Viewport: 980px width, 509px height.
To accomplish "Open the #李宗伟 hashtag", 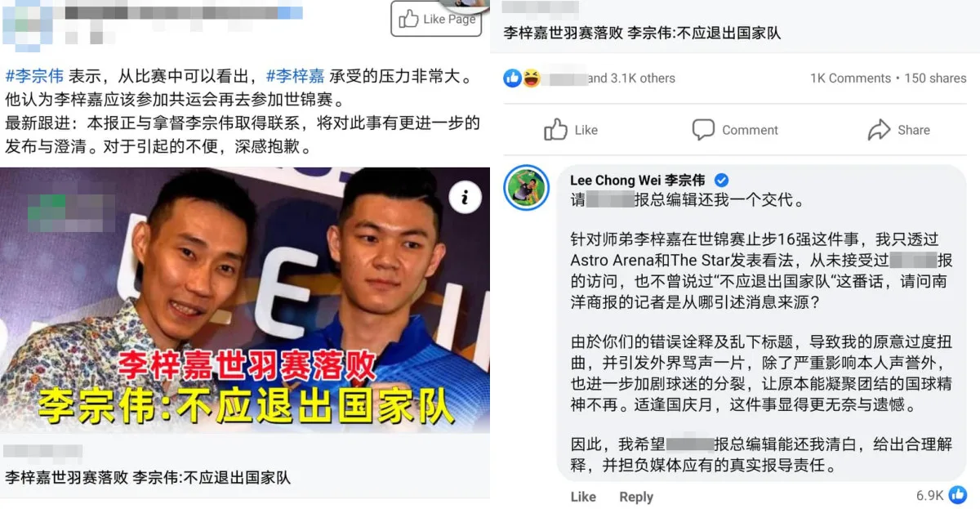I will tap(34, 77).
